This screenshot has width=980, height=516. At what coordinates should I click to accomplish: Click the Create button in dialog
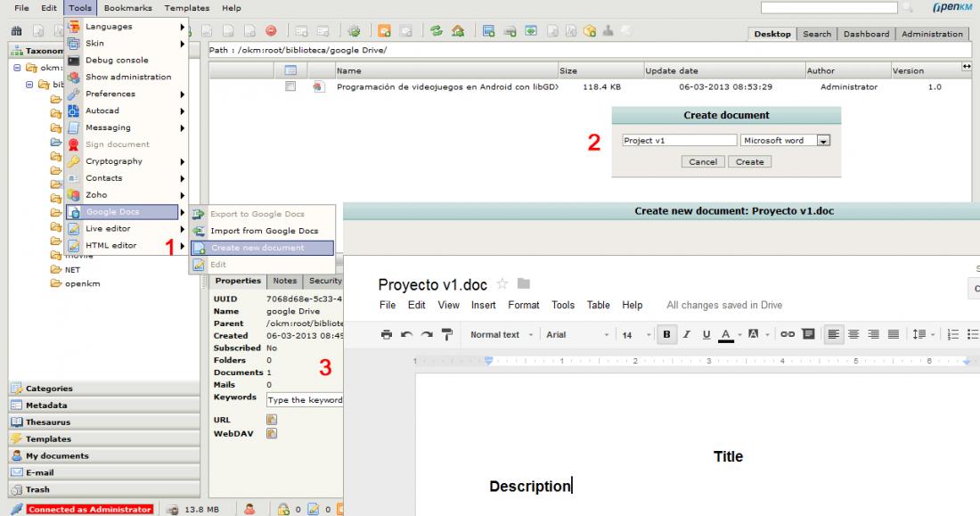(x=749, y=162)
